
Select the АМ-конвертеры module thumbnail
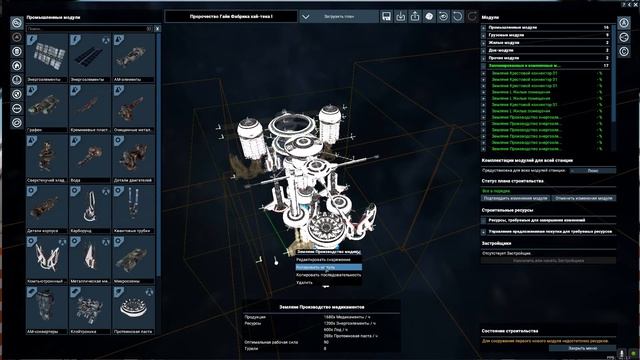(47, 311)
